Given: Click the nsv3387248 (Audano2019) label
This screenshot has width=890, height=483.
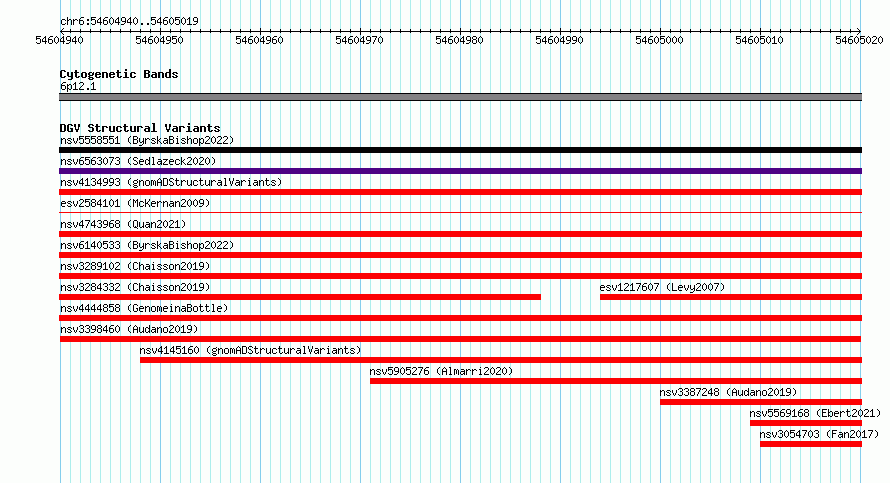Looking at the screenshot, I should 728,392.
